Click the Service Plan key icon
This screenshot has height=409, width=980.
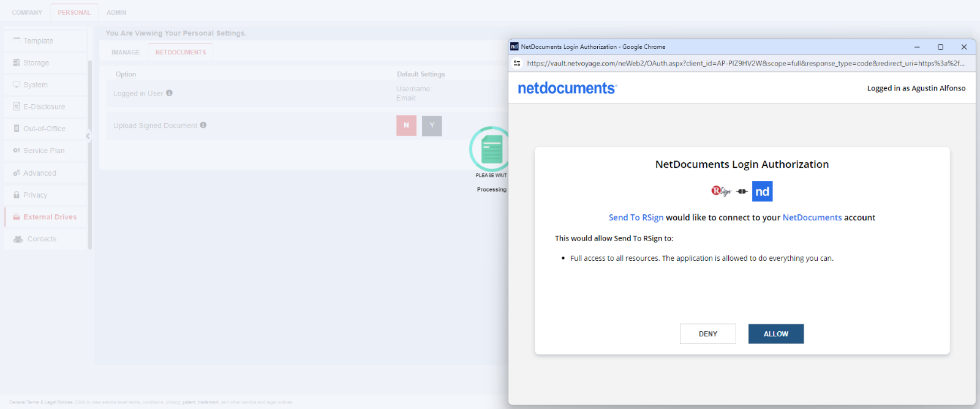point(17,151)
